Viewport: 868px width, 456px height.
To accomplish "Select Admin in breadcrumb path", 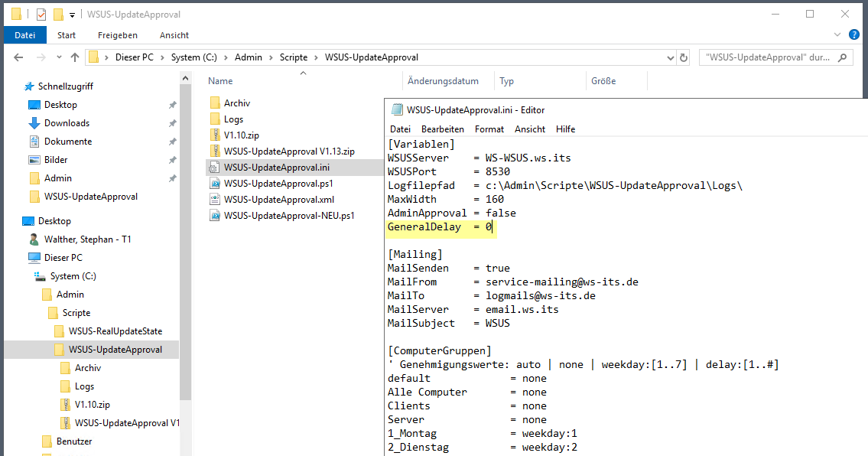I will point(248,57).
